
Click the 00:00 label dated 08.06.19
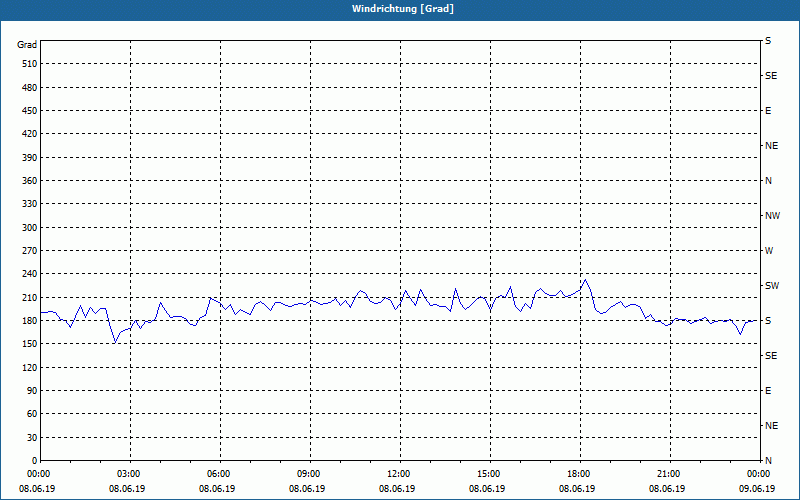tap(37, 474)
